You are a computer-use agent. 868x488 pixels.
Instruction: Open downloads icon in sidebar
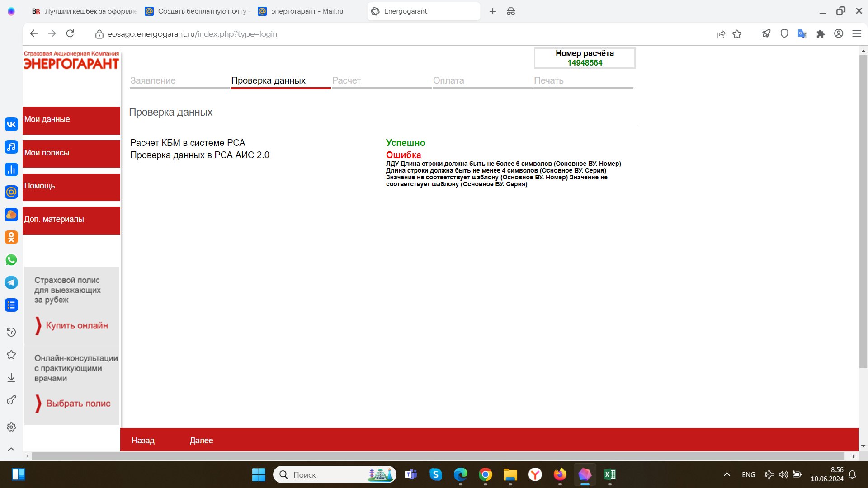(x=11, y=377)
